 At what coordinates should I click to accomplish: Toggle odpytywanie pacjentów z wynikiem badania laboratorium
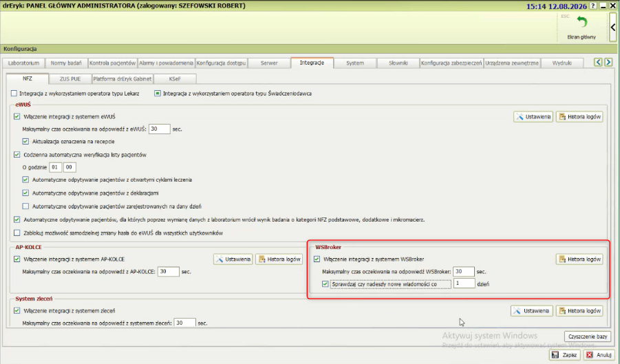(17, 220)
